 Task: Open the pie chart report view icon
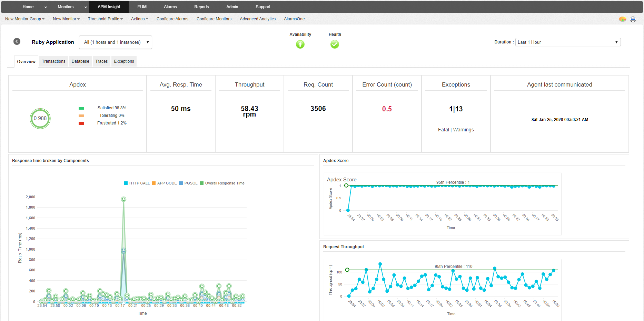coord(622,19)
